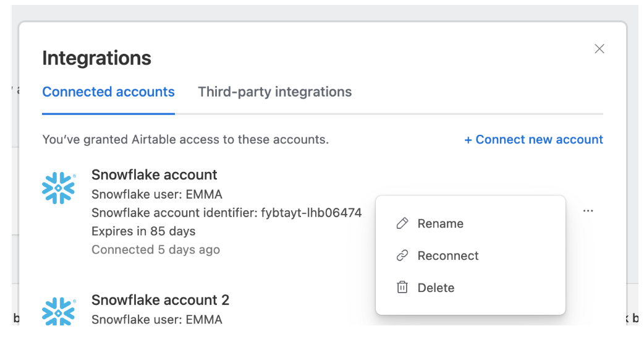Click the 'Connected 5 days ago' text
Image resolution: width=644 pixels, height=339 pixels.
(156, 250)
